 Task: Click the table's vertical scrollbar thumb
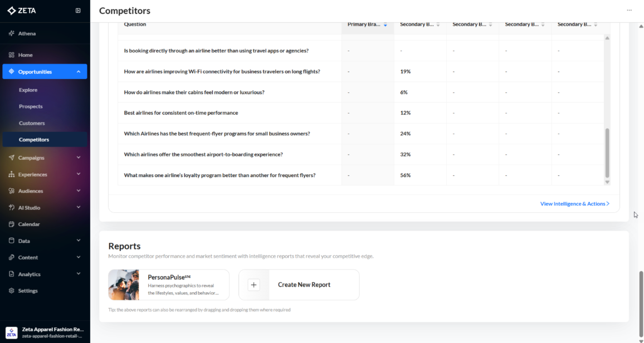pos(607,153)
